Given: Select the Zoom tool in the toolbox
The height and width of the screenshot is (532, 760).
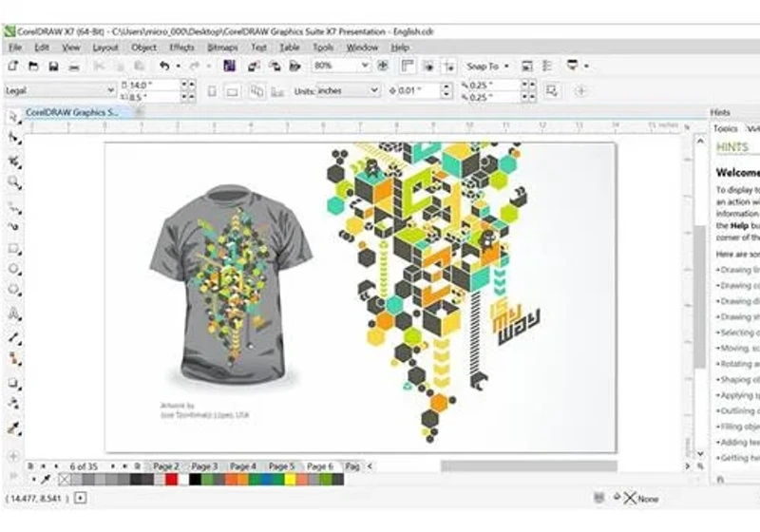Looking at the screenshot, I should pyautogui.click(x=14, y=182).
